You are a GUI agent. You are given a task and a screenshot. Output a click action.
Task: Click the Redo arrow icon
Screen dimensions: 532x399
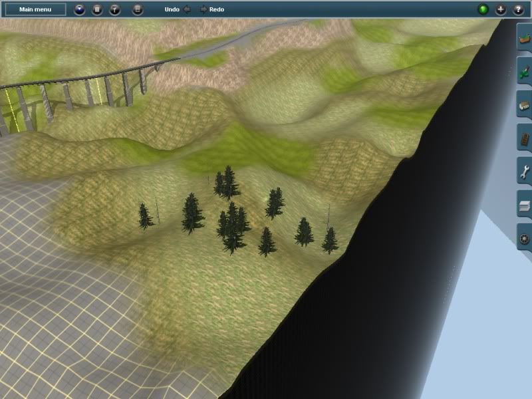pyautogui.click(x=203, y=9)
